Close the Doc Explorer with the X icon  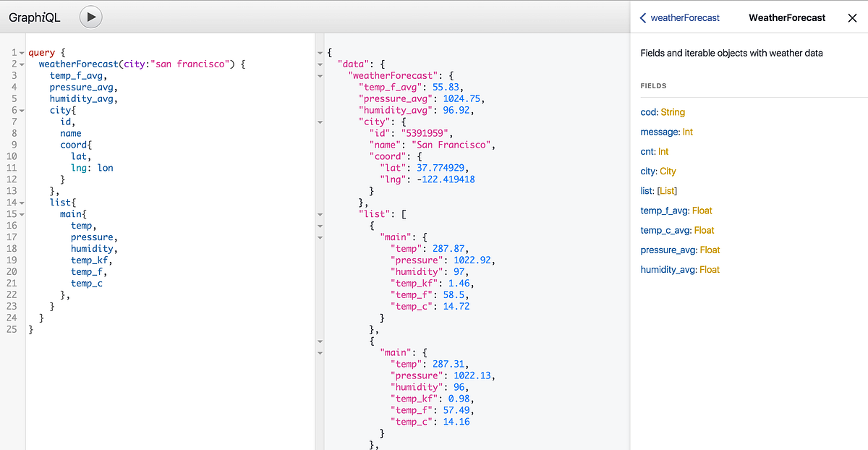(x=852, y=17)
